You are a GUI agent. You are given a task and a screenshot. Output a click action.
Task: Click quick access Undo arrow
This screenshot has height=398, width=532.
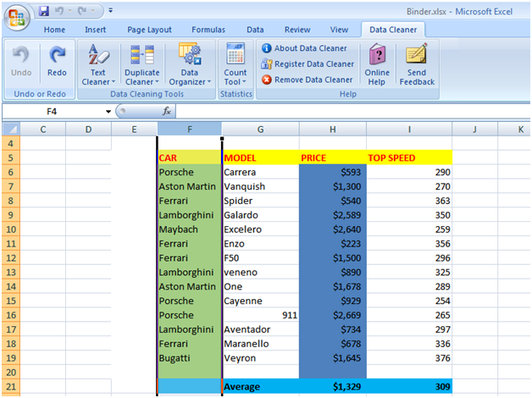click(59, 11)
